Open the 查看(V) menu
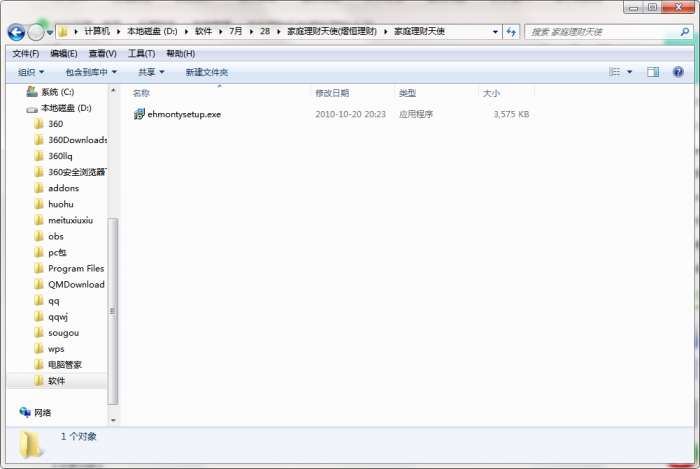The width and height of the screenshot is (700, 469). 103,54
